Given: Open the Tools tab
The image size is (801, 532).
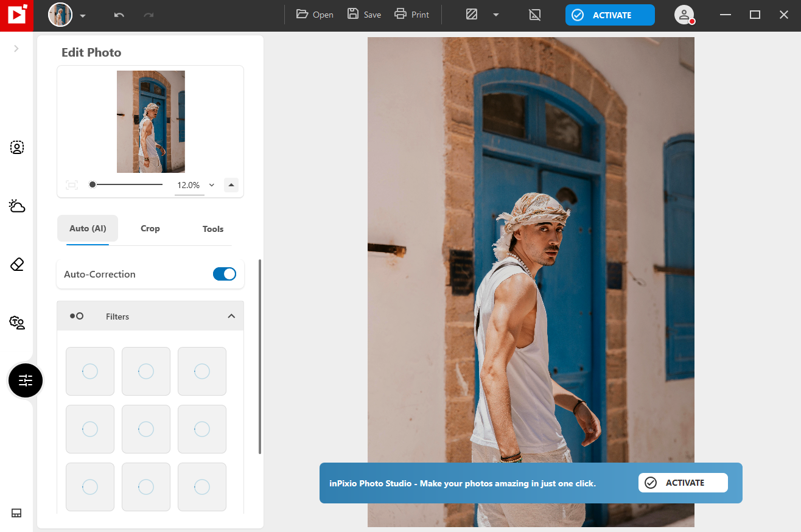Looking at the screenshot, I should (x=212, y=228).
